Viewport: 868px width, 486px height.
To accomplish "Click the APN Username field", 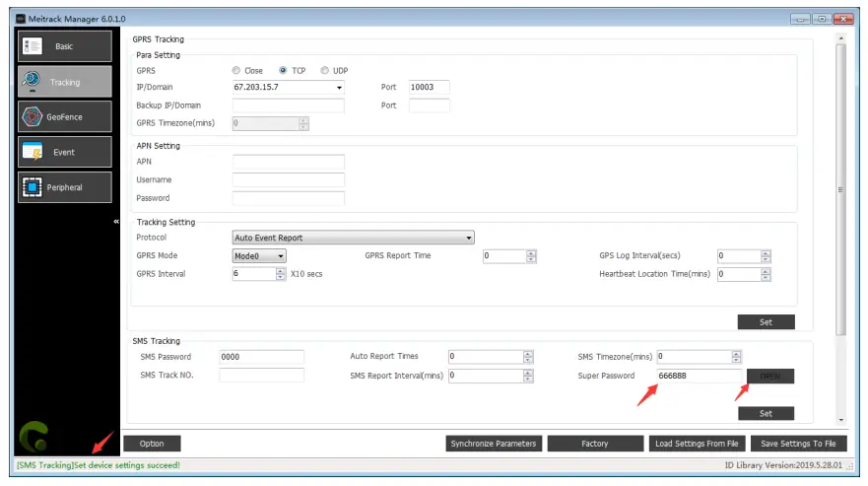I will (x=289, y=179).
